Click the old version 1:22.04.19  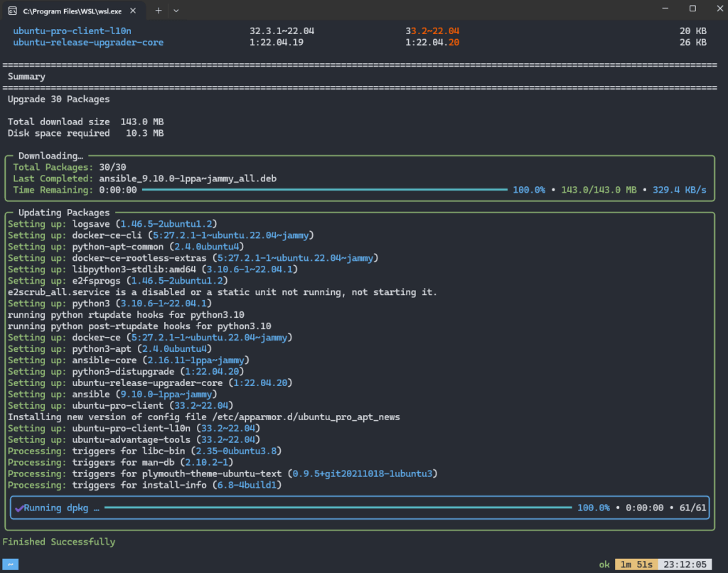(x=277, y=42)
